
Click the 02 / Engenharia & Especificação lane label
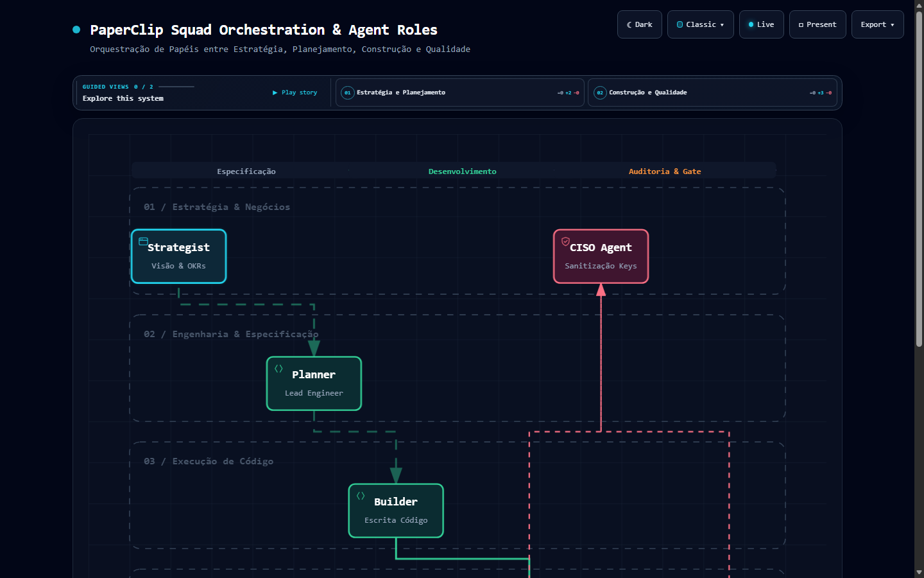[x=231, y=334]
